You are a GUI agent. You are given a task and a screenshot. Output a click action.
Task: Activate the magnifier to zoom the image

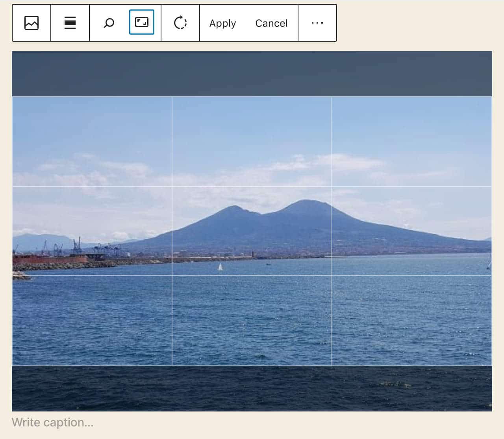[108, 23]
